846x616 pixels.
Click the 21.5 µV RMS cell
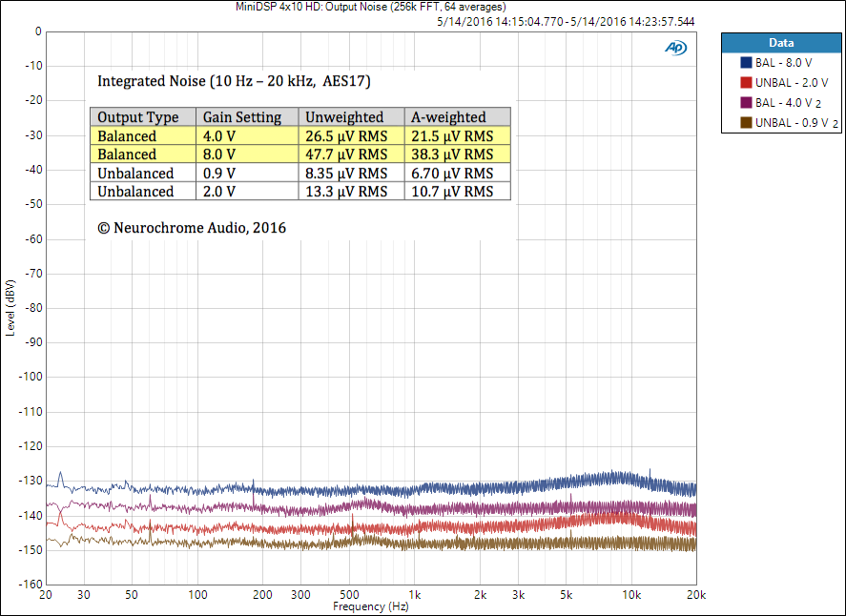[458, 136]
